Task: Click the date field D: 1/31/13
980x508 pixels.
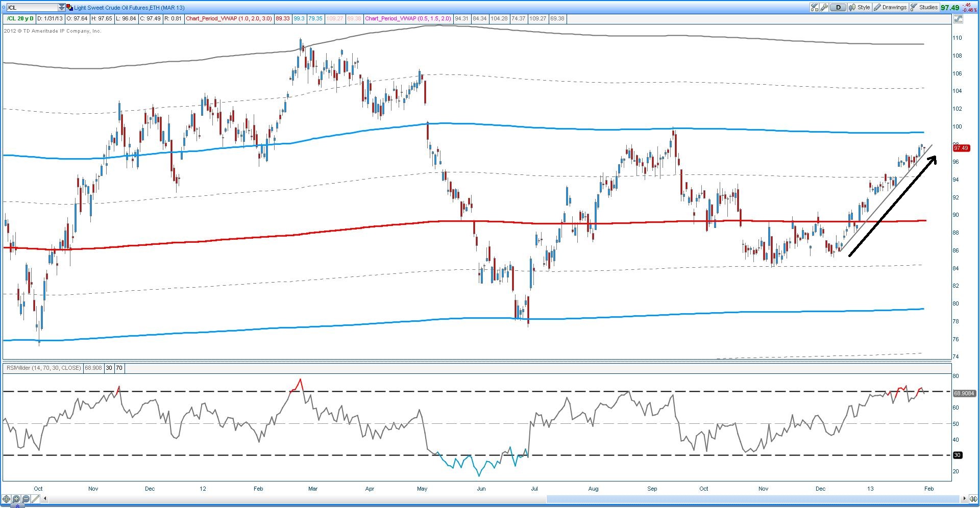Action: tap(50, 19)
